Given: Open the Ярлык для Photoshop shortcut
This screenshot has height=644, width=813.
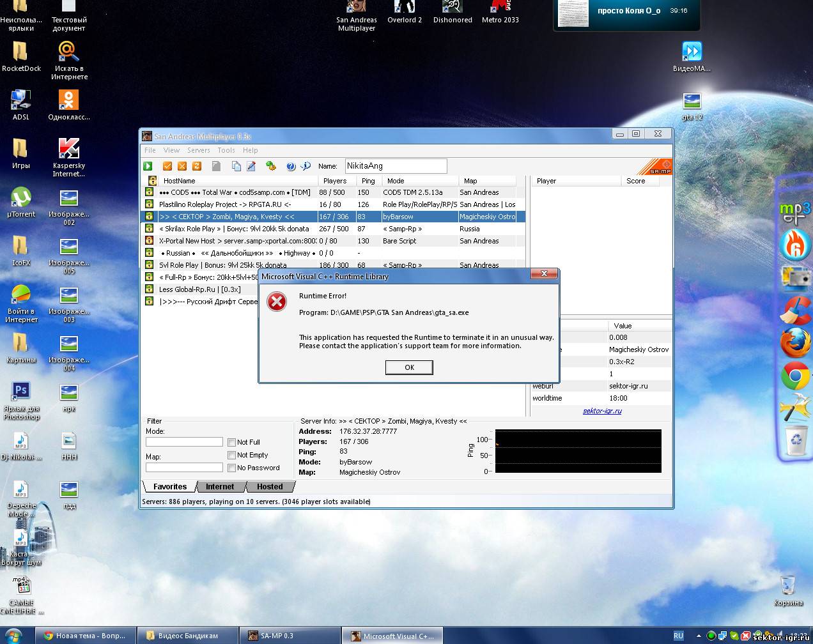Looking at the screenshot, I should [x=21, y=401].
